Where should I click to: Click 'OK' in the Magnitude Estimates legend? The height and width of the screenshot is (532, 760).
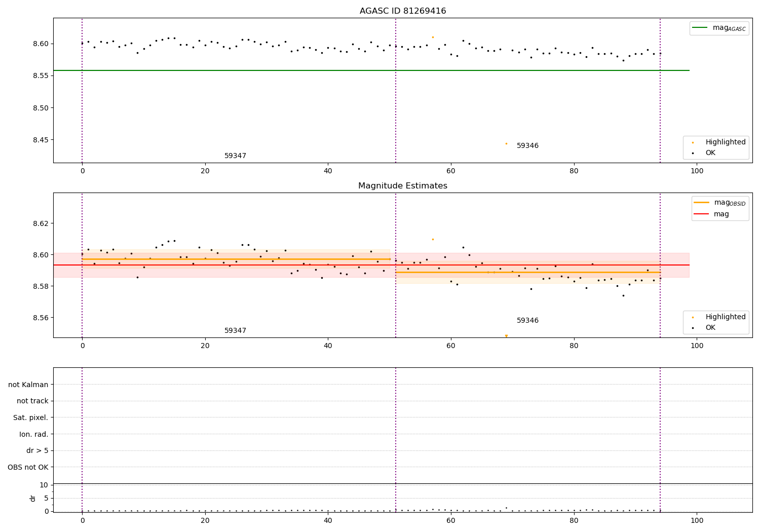[710, 327]
